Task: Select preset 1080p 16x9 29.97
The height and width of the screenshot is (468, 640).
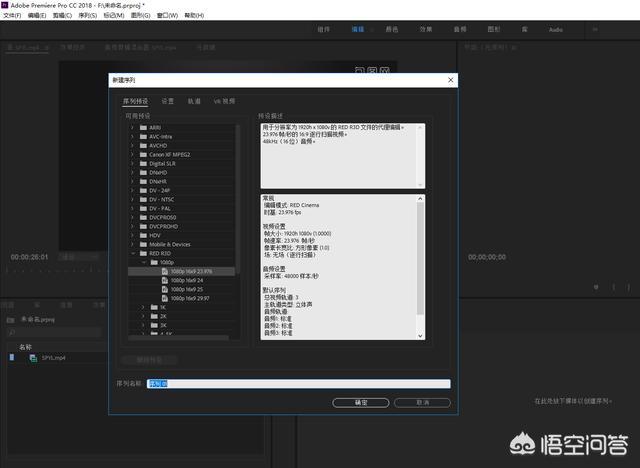Action: 190,298
